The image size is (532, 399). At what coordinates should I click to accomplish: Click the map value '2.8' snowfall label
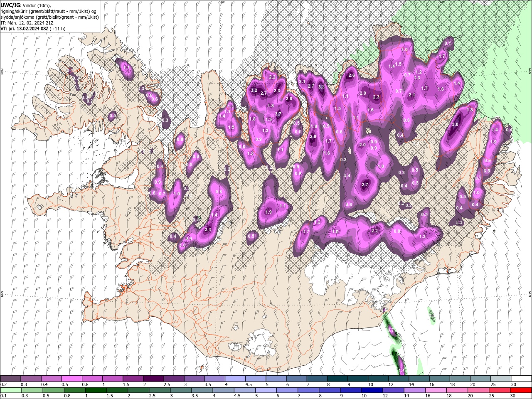tap(313, 137)
